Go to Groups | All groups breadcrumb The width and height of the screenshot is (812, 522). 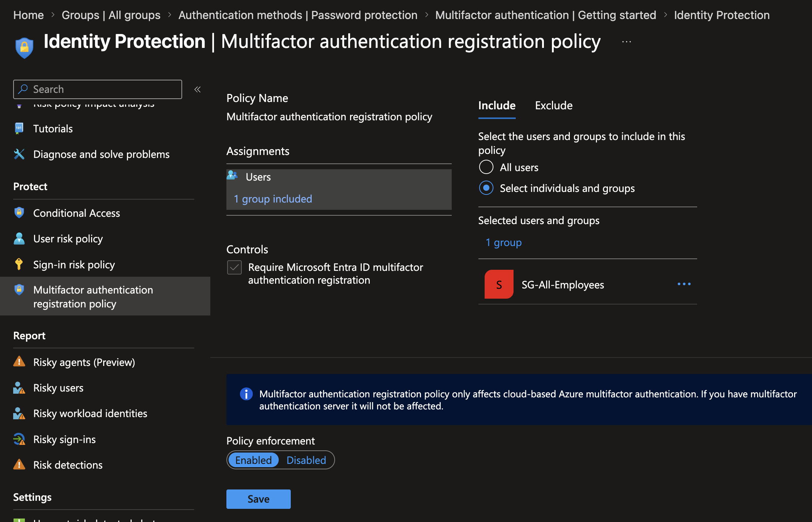(x=111, y=15)
